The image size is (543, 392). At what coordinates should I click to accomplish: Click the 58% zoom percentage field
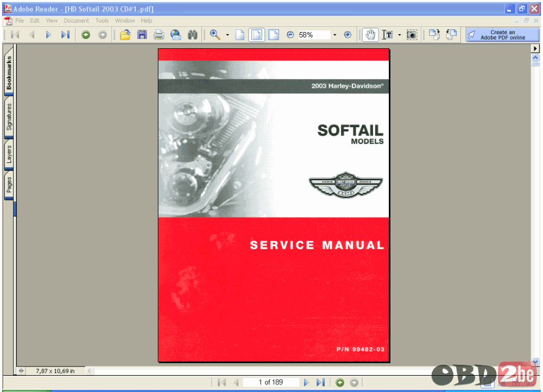pyautogui.click(x=314, y=35)
